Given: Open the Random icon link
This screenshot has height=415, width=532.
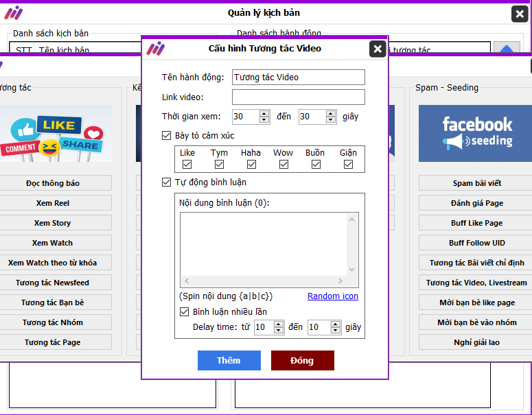Looking at the screenshot, I should pyautogui.click(x=333, y=296).
